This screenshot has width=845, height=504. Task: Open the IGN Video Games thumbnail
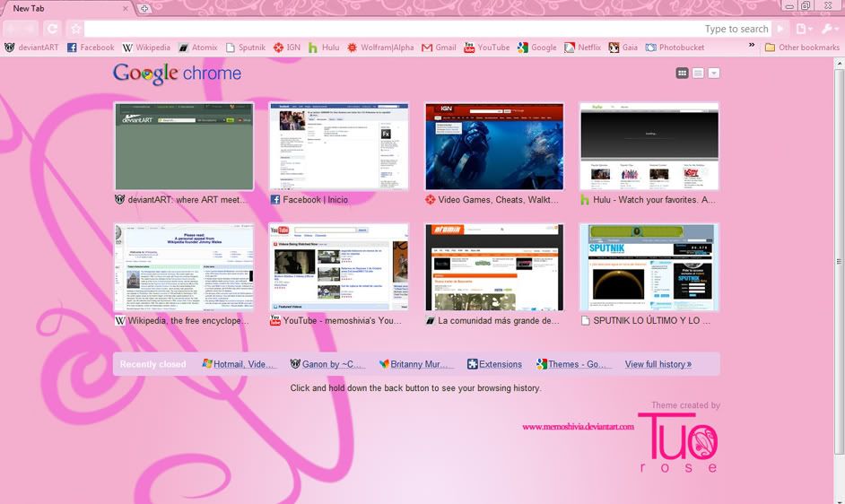tap(494, 146)
